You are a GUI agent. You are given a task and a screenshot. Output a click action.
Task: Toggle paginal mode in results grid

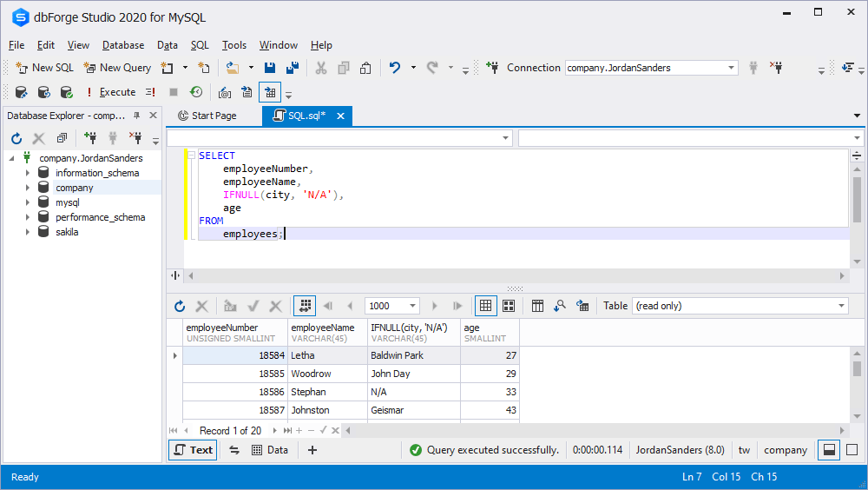coord(305,306)
